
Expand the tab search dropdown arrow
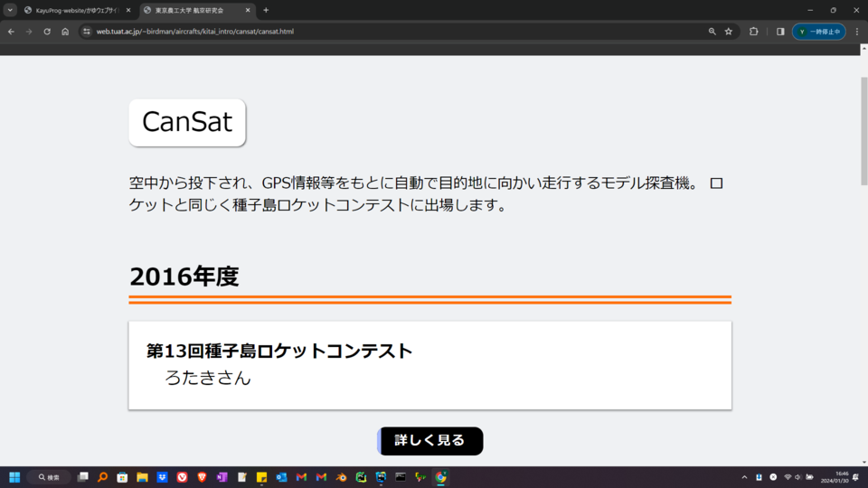click(10, 10)
